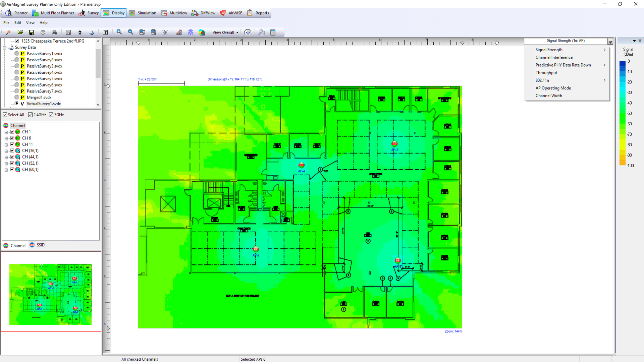The width and height of the screenshot is (644, 362).
Task: Select Throughput from the open display list
Action: (x=546, y=72)
